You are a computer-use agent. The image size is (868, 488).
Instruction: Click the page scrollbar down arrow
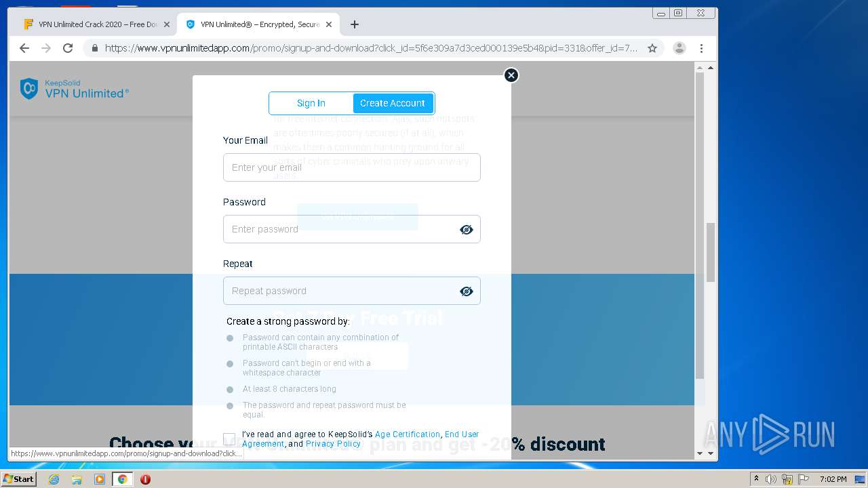(x=710, y=453)
